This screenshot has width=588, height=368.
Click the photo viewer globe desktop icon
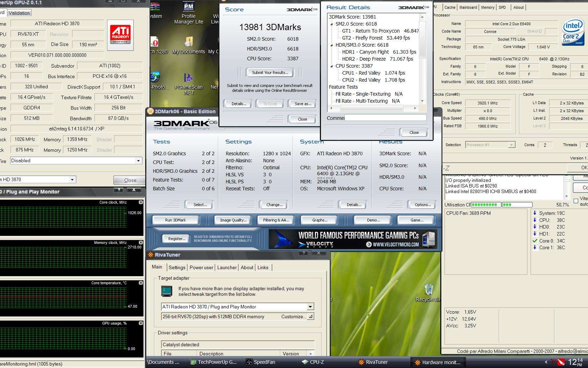tap(155, 77)
